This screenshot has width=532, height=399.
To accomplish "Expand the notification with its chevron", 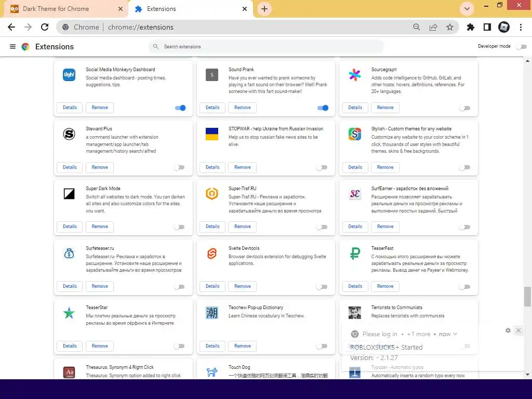I will coord(455,334).
